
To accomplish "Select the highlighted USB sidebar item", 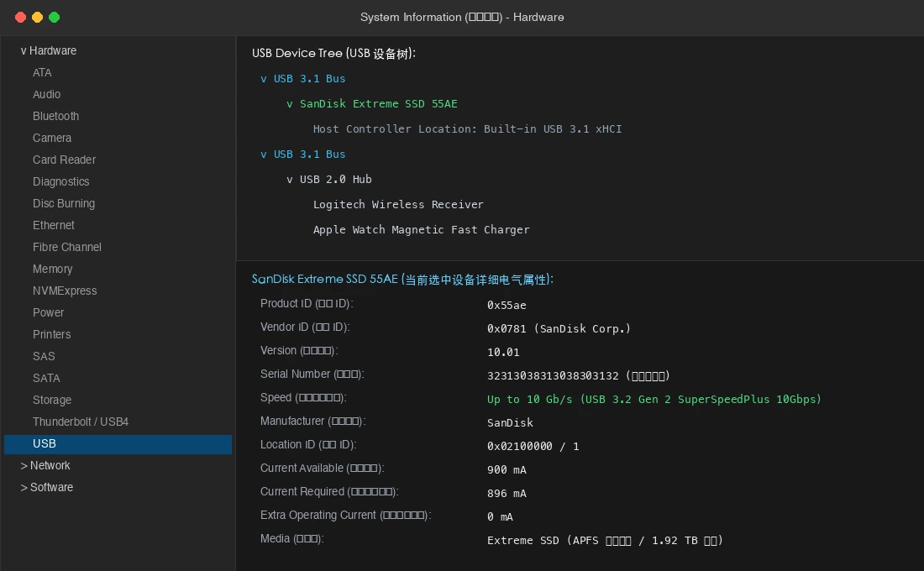I will coord(118,443).
